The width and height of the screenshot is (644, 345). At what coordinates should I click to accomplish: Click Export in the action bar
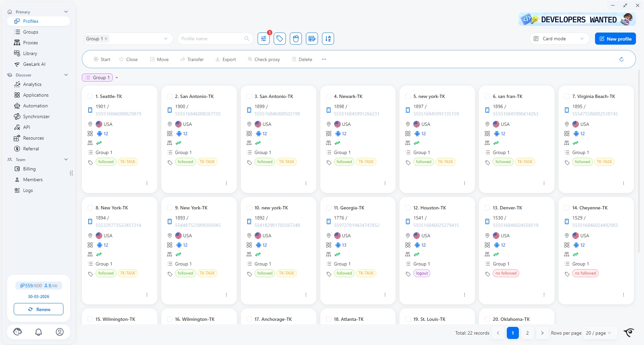point(226,59)
